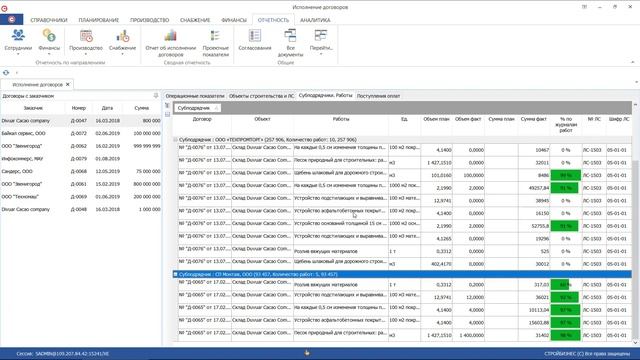Viewport: 640px width, 360px height.
Task: Open document tabs list arrow
Action: pos(636,82)
